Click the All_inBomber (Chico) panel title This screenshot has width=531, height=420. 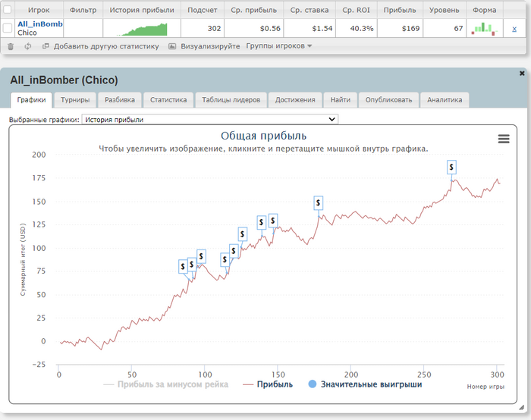tap(64, 80)
